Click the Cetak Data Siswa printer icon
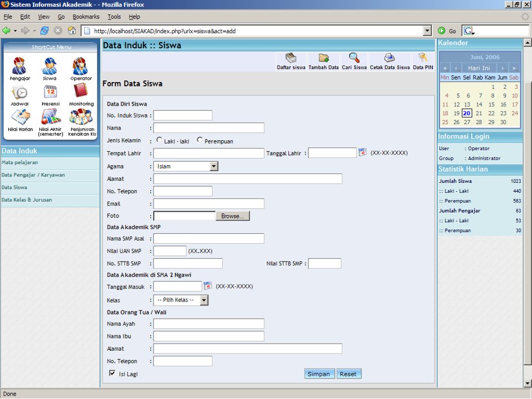 [390, 58]
